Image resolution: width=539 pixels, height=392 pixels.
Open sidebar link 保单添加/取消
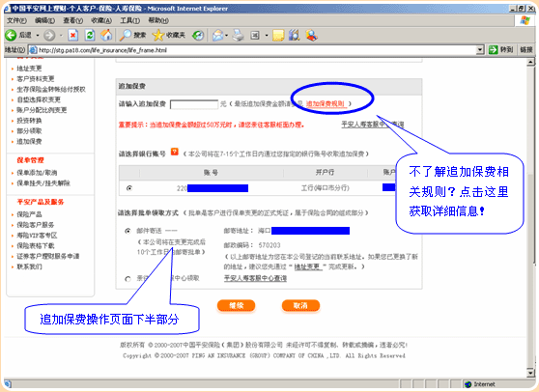[x=37, y=173]
